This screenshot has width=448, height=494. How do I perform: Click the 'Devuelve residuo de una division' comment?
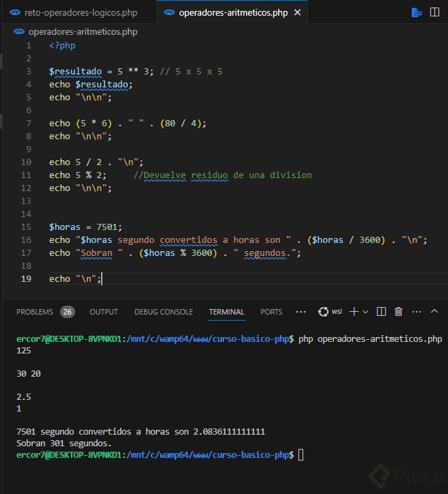click(223, 175)
